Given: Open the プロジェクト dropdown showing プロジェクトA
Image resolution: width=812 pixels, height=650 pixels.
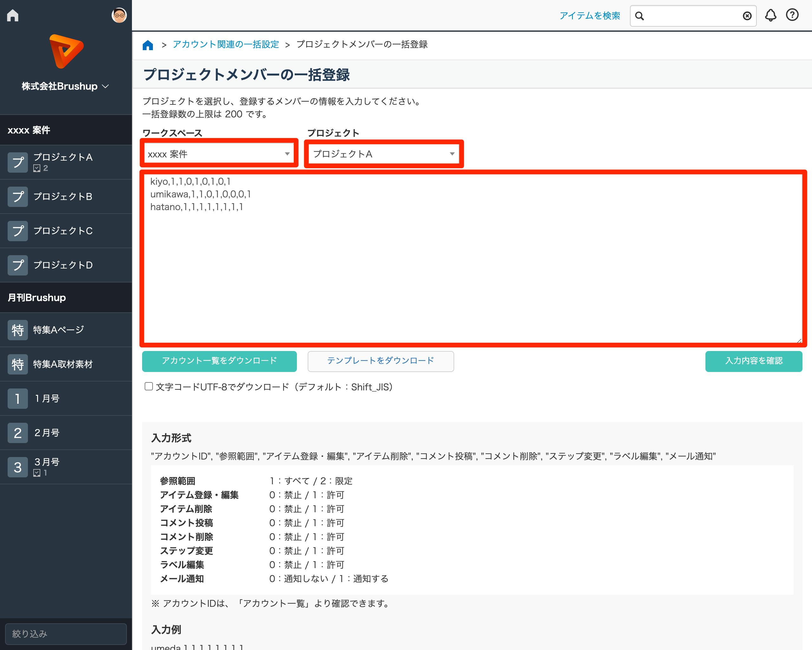Looking at the screenshot, I should 383,154.
